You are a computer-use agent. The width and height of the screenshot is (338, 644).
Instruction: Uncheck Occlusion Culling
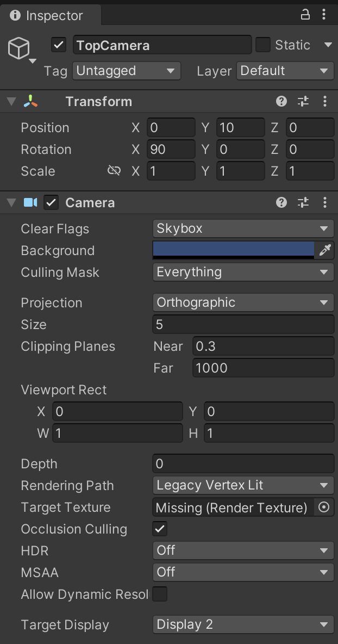point(160,529)
